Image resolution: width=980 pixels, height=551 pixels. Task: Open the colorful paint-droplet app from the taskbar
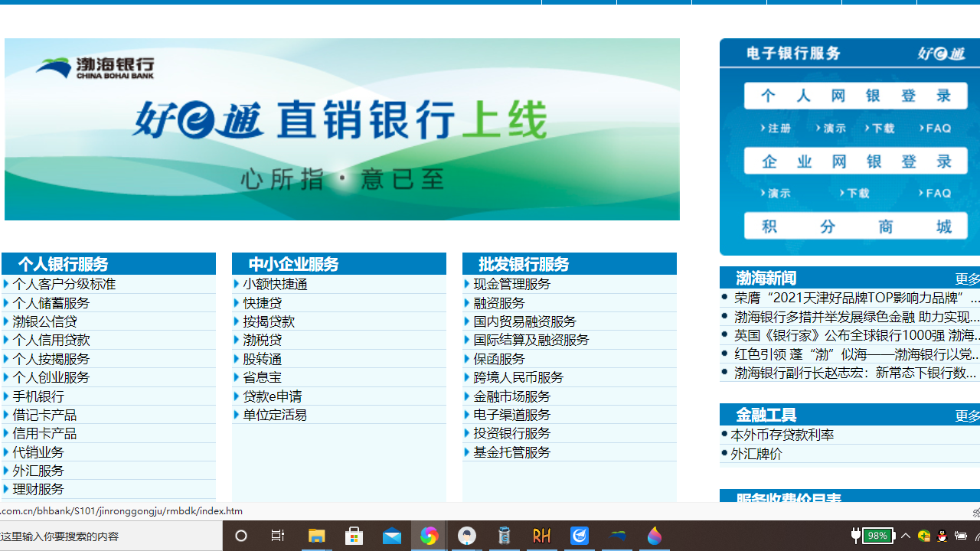pos(655,536)
